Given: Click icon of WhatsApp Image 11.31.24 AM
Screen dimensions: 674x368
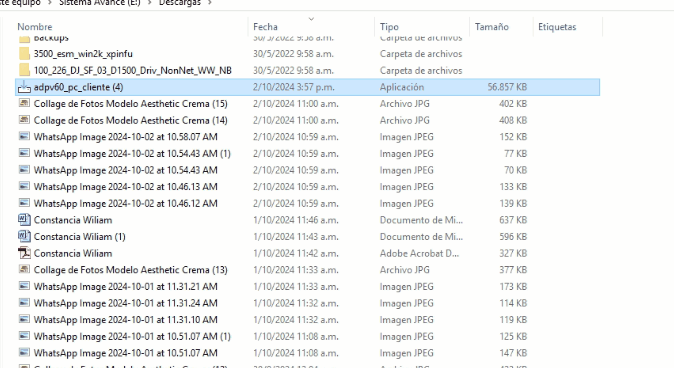Looking at the screenshot, I should [x=25, y=303].
